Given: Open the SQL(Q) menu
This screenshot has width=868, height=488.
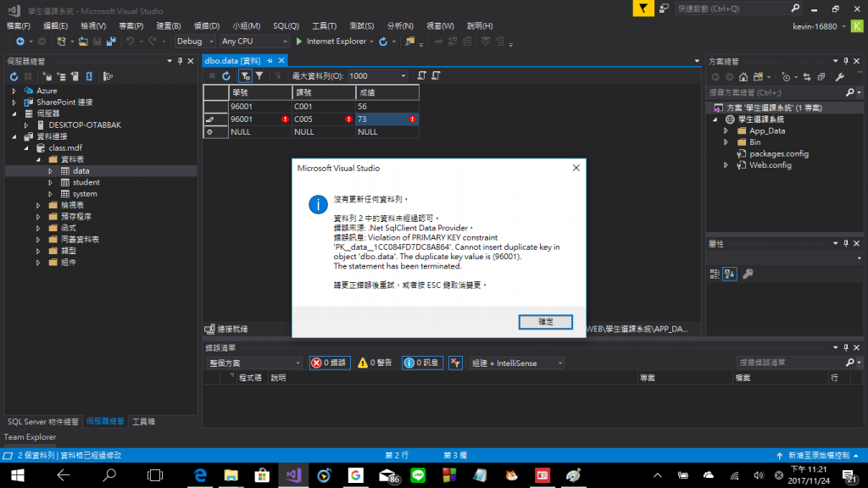Looking at the screenshot, I should pos(286,26).
